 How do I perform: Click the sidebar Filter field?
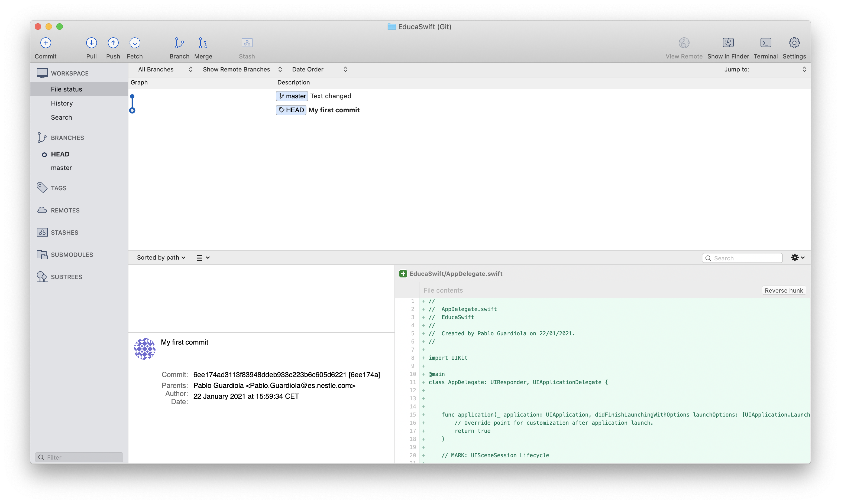79,457
